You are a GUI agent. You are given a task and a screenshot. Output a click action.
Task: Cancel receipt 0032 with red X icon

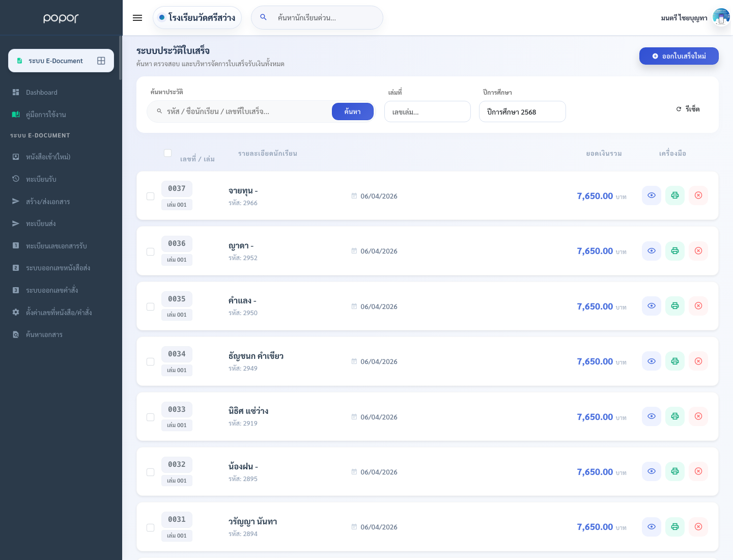(698, 471)
